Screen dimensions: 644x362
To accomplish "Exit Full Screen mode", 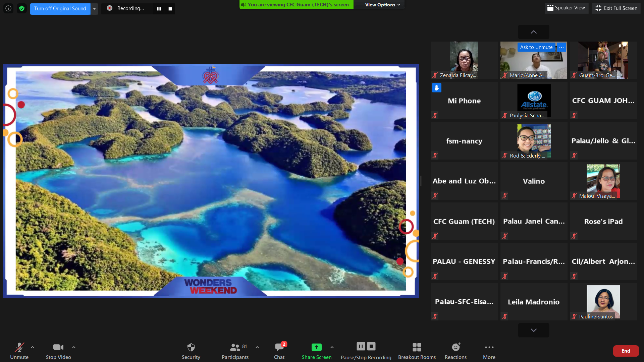I will click(x=616, y=8).
